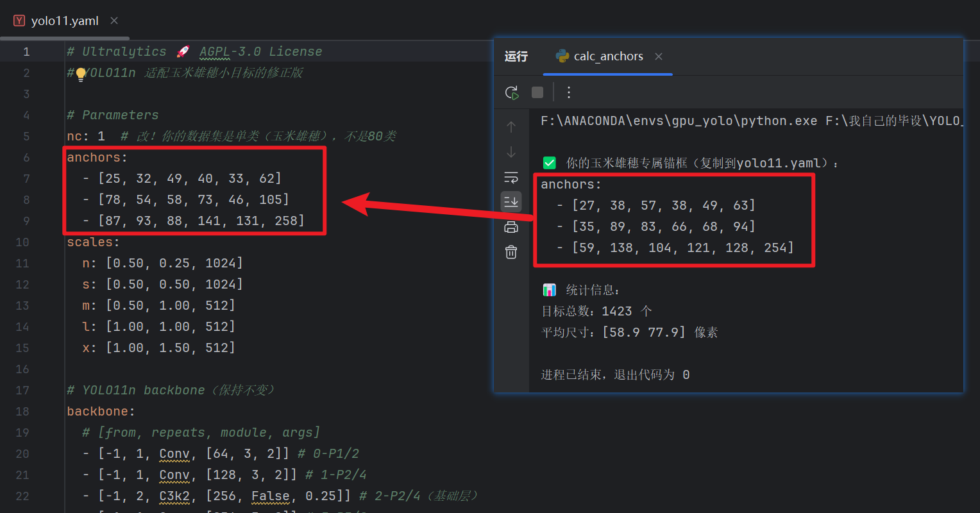Click the 'nc: 1' setting on line 5

(86, 136)
